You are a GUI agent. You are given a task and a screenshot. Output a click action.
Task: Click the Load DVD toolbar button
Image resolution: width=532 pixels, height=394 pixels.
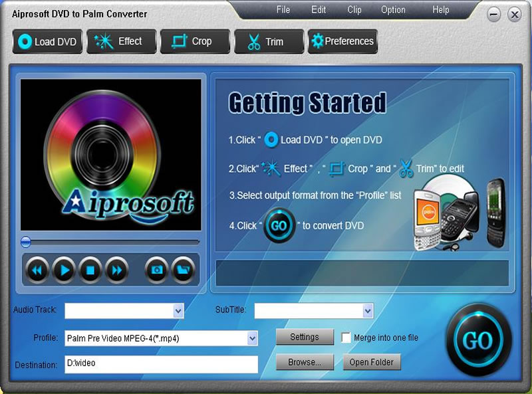coord(47,42)
